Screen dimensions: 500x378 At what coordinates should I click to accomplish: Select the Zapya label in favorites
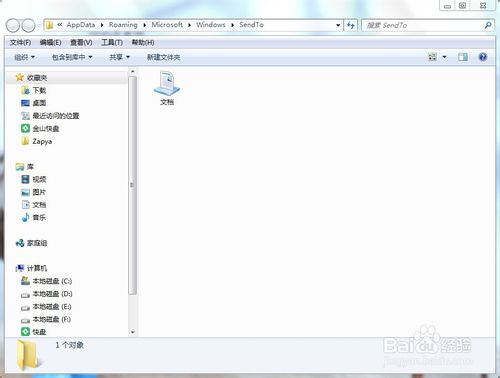tap(42, 141)
